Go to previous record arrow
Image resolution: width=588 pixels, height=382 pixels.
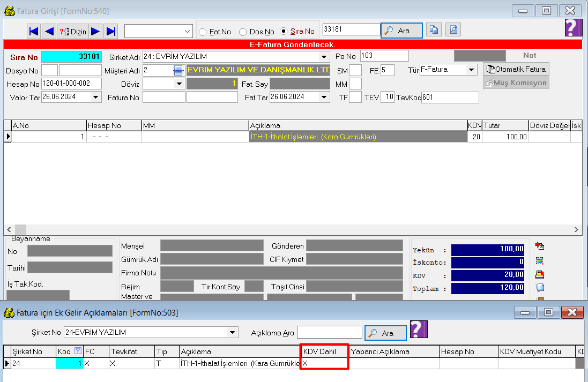point(49,31)
